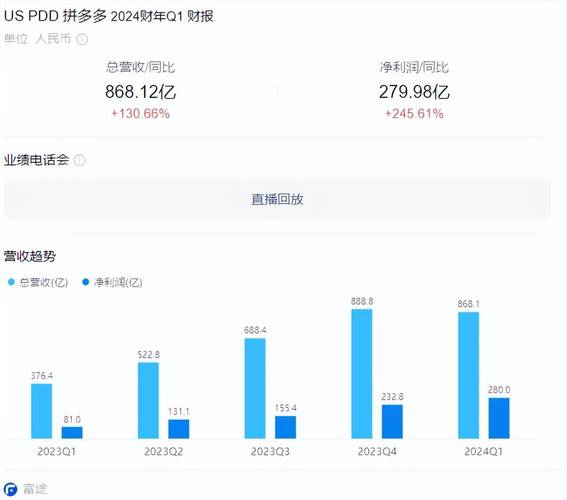Image resolution: width=567 pixels, height=500 pixels.
Task: Click the 2023Q1 axis label
Action: click(56, 452)
